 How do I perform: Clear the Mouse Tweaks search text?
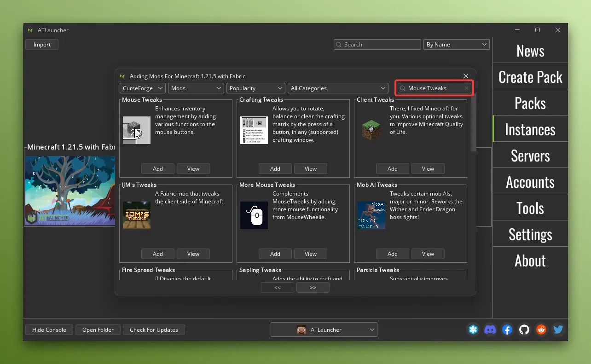[x=466, y=88]
